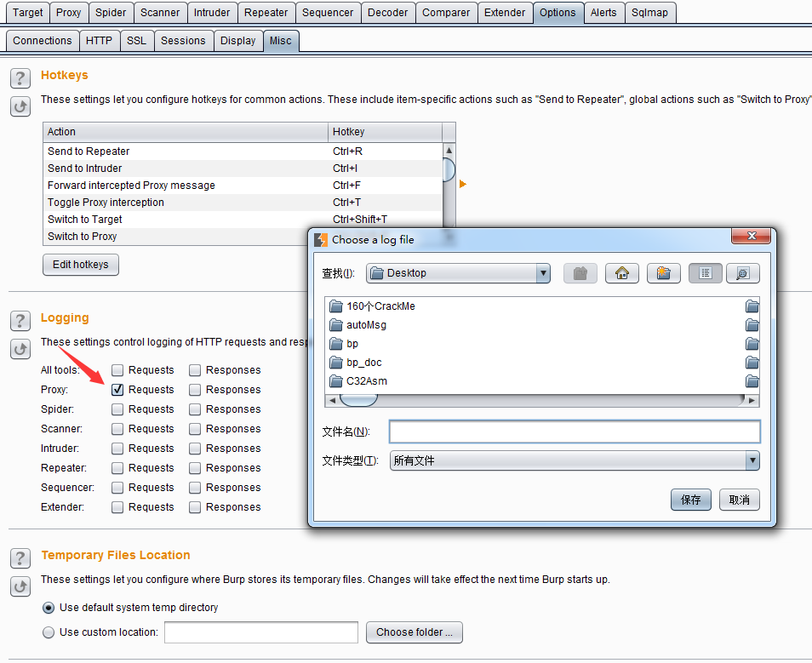The height and width of the screenshot is (663, 812).
Task: Click the 文件名 file name input field
Action: 574,432
